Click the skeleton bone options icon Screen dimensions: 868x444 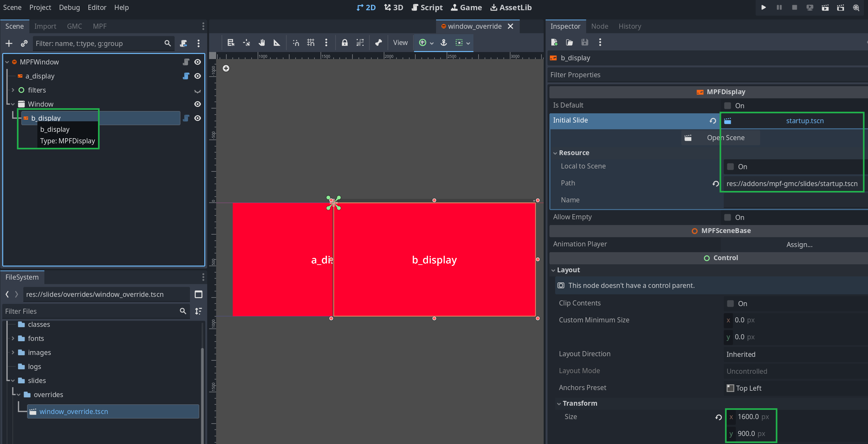[x=378, y=43]
